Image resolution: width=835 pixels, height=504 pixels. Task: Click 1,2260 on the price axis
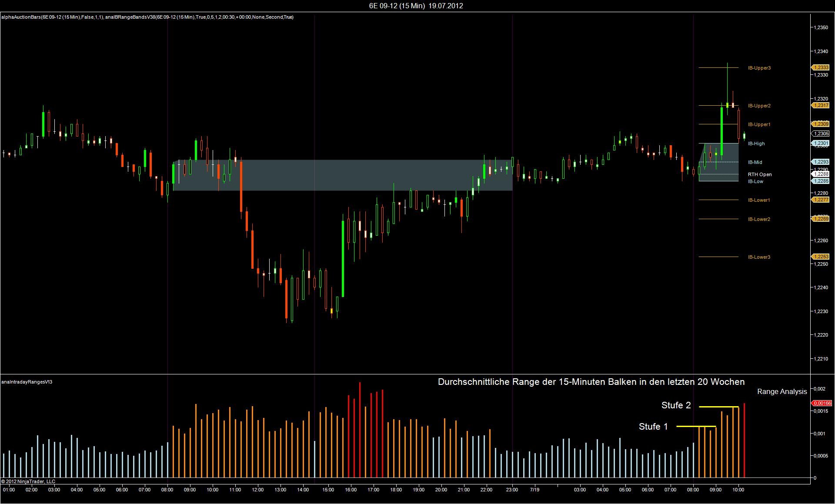tap(822, 240)
